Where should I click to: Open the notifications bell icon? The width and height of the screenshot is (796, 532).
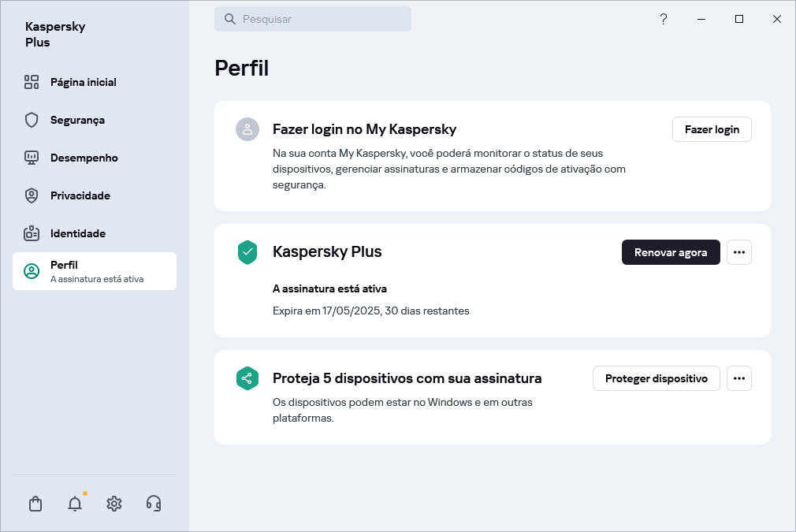tap(74, 503)
